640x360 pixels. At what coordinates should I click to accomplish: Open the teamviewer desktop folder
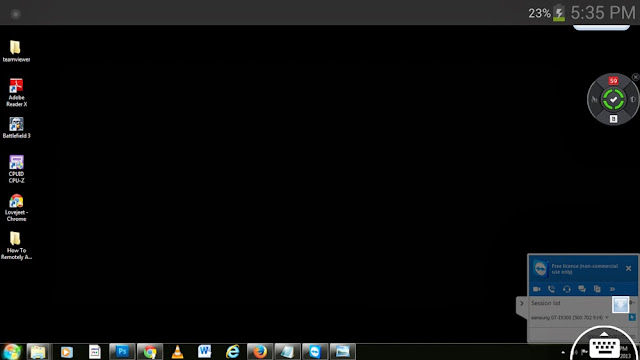tap(16, 51)
